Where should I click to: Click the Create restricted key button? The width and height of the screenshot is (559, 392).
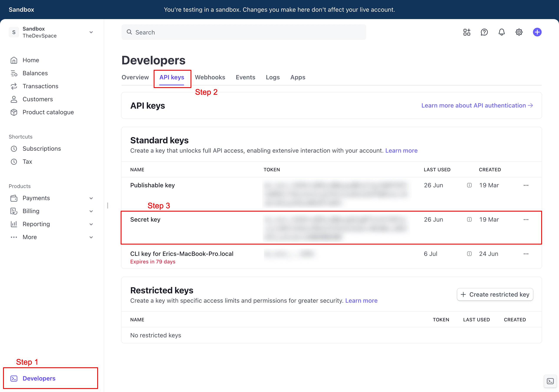click(495, 294)
